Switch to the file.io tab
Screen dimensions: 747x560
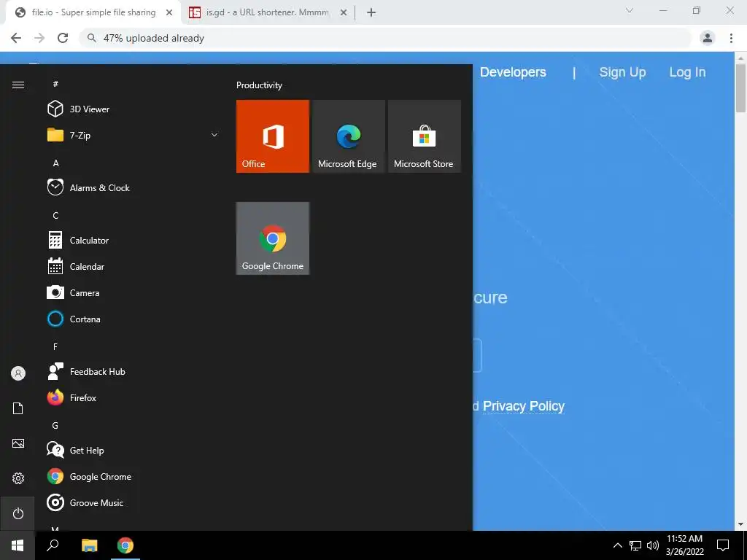click(x=93, y=13)
